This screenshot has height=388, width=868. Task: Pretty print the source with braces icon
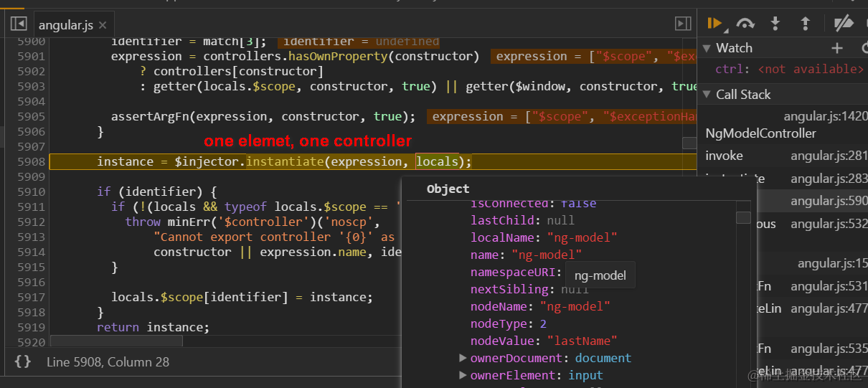tap(23, 361)
